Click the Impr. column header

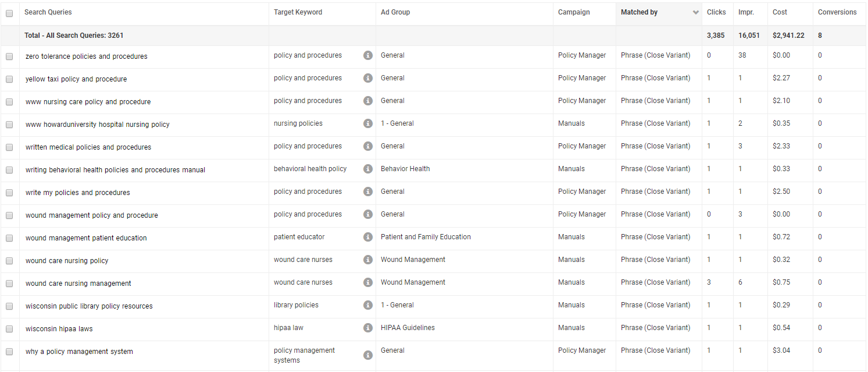click(746, 12)
